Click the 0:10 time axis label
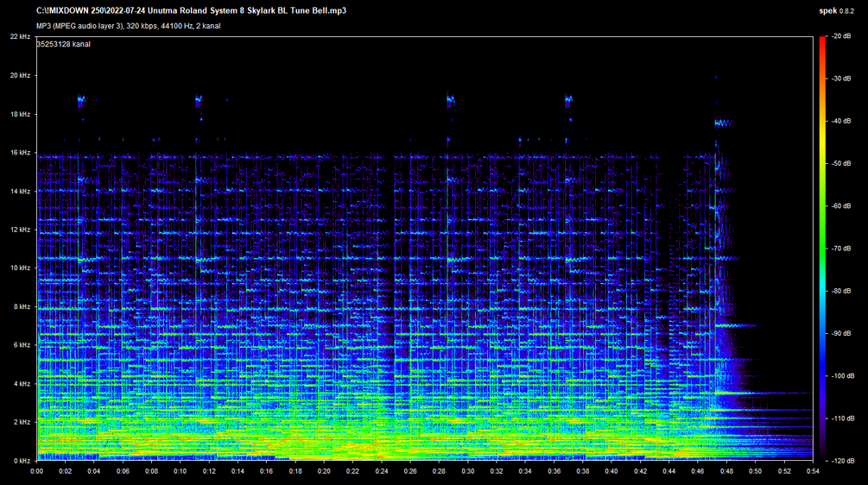The height and width of the screenshot is (485, 868). 181,471
